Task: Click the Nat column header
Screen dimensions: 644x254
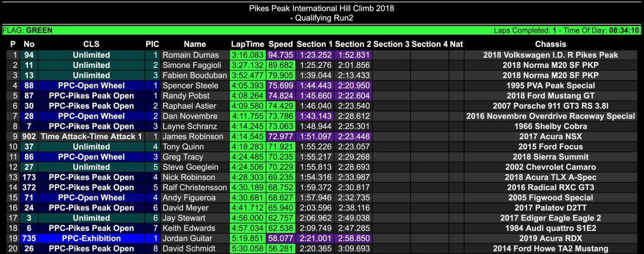Action: [456, 44]
